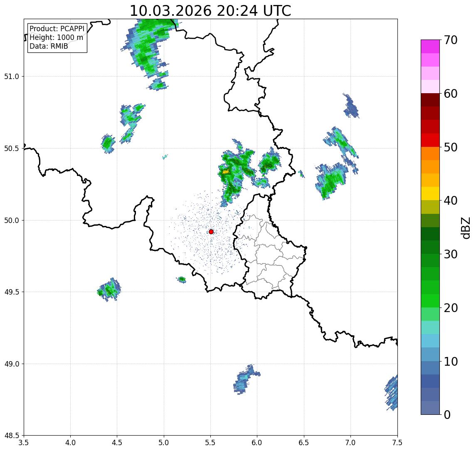
Task: Click the "Height: 1000 m" legend line
Action: [x=56, y=37]
